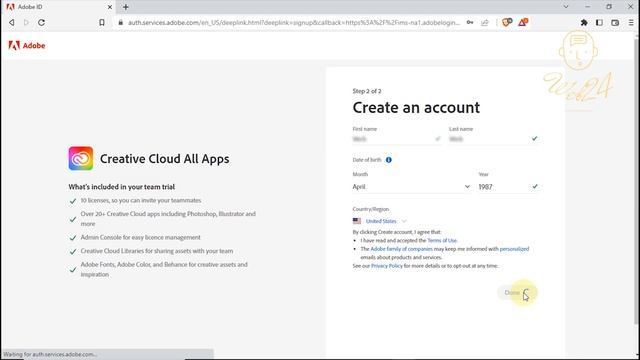This screenshot has height=360, width=640.
Task: Click 'Step 2 of 2' text
Action: click(x=367, y=91)
